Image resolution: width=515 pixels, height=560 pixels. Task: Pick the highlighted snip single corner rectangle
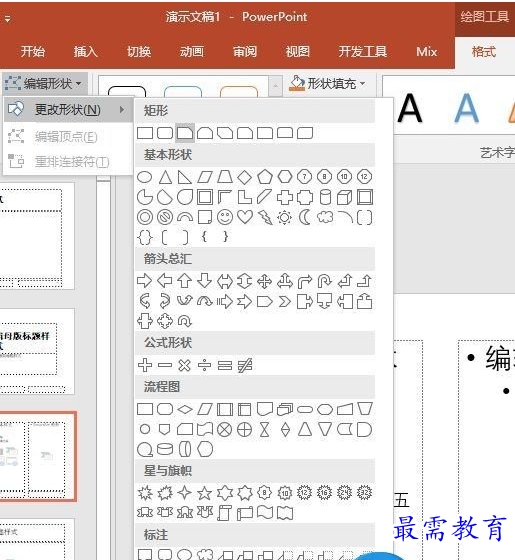click(185, 133)
